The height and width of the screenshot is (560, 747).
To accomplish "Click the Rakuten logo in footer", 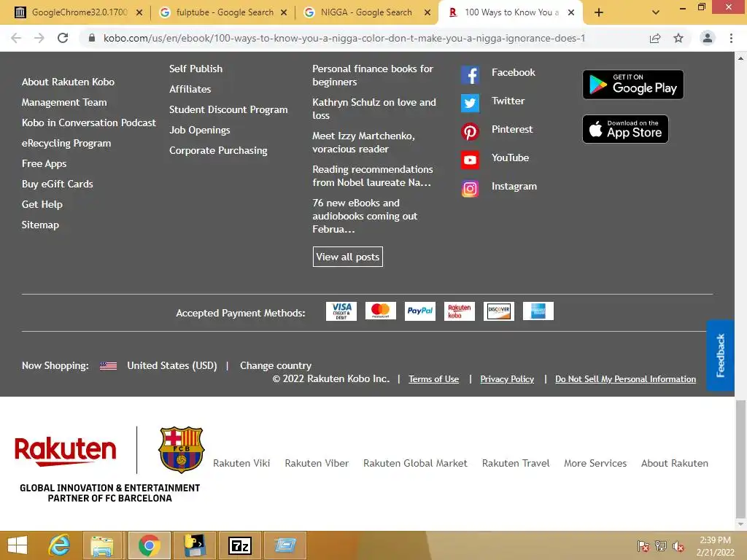I will click(x=65, y=451).
